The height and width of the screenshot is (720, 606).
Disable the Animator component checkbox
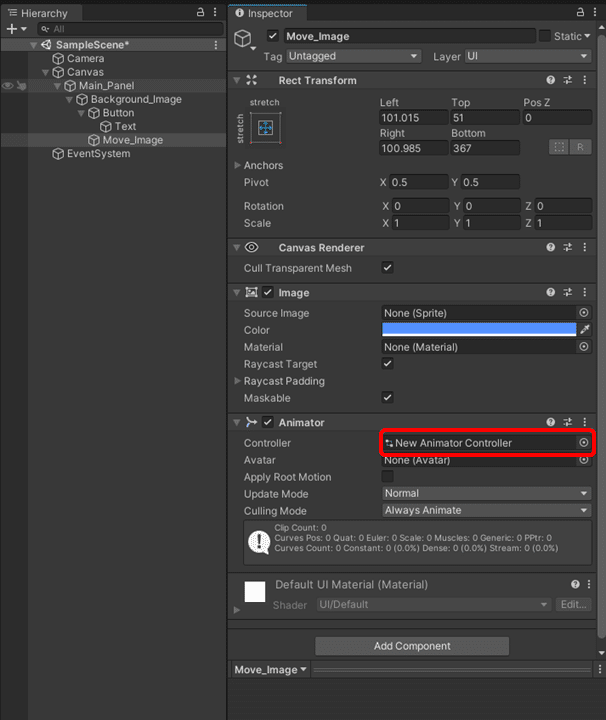coord(268,422)
